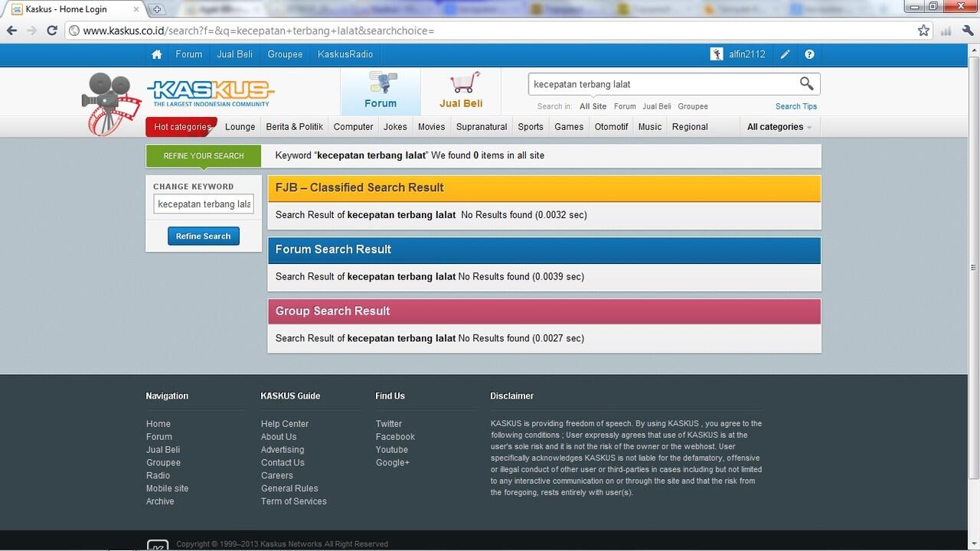980x551 pixels.
Task: Click Hot categories red tab
Action: pyautogui.click(x=182, y=127)
